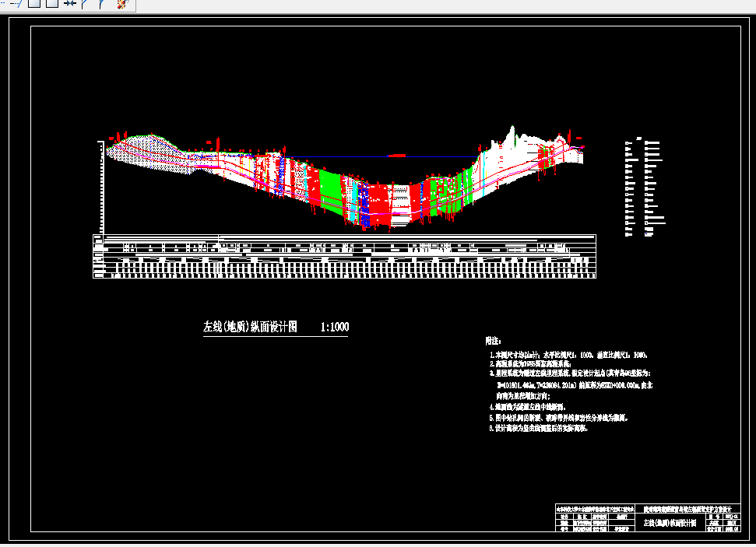Activate the Join tool icon
The width and height of the screenshot is (756, 547).
coord(70,3)
